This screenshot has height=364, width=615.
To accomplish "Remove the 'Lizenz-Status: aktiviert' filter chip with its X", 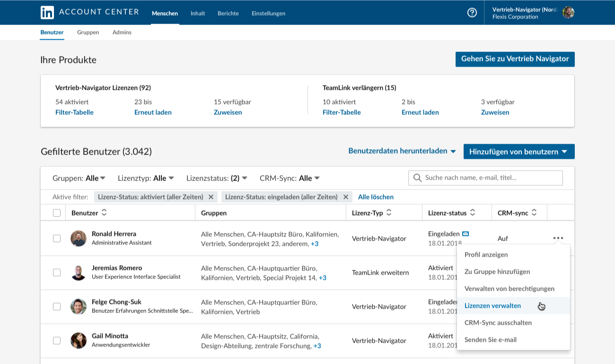I will [211, 197].
